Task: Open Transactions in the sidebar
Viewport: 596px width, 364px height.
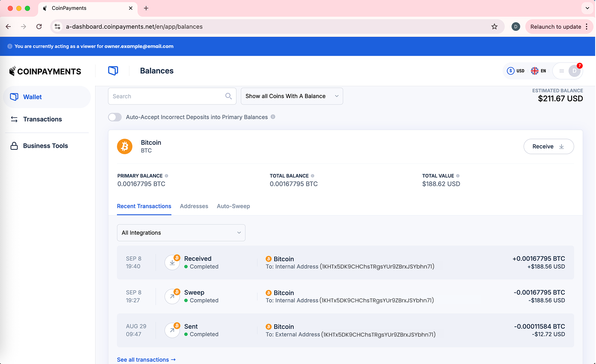Action: [x=42, y=119]
